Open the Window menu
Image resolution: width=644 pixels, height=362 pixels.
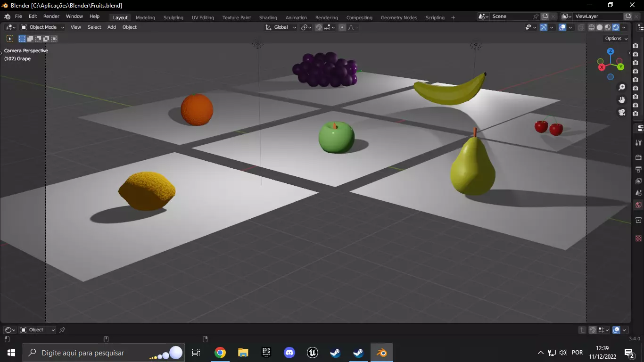74,16
